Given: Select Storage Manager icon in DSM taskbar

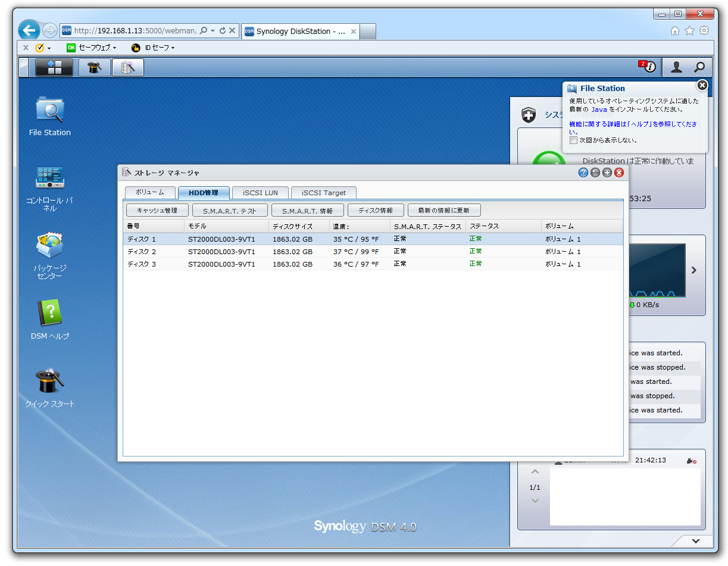Looking at the screenshot, I should point(128,67).
